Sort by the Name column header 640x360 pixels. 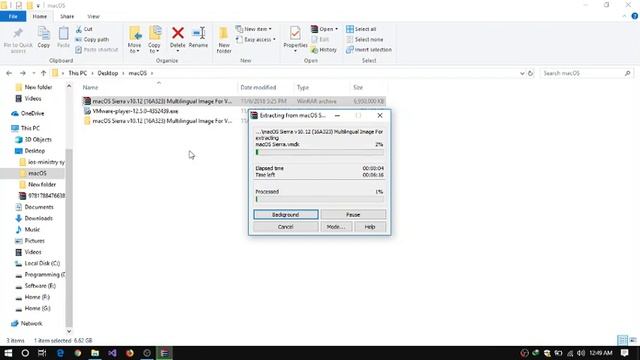pyautogui.click(x=91, y=87)
